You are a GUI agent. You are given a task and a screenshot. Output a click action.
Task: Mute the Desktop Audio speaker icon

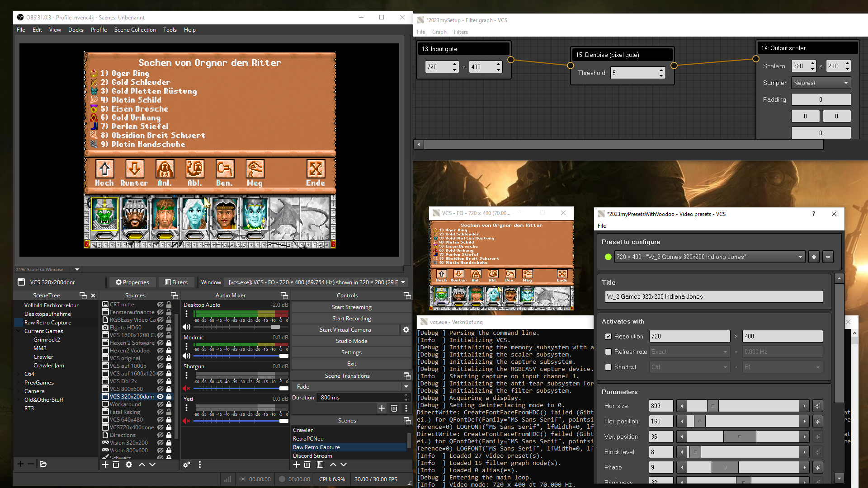tap(186, 327)
